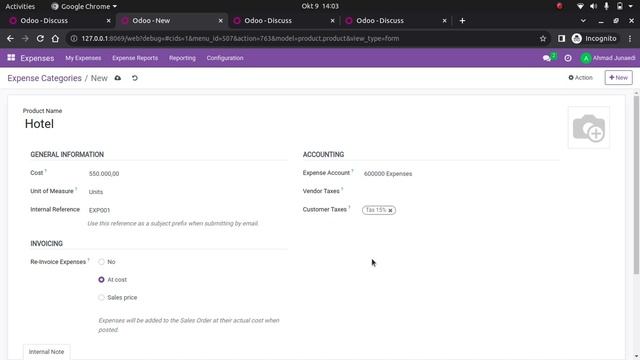Open the Google Chrome app menu in top bar
The width and height of the screenshot is (640, 360).
coord(84,6)
